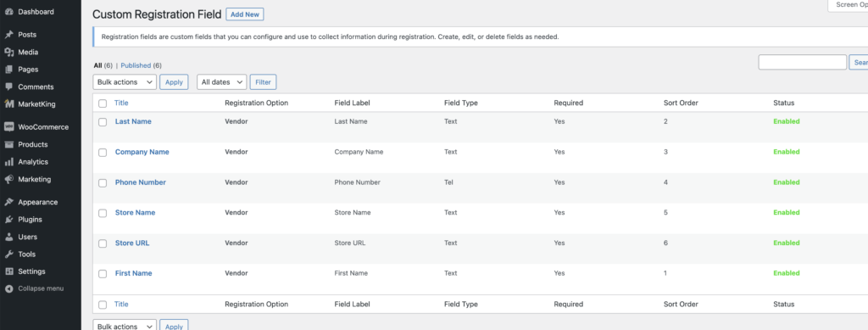
Task: Click the Settings sliders icon
Action: 8,271
